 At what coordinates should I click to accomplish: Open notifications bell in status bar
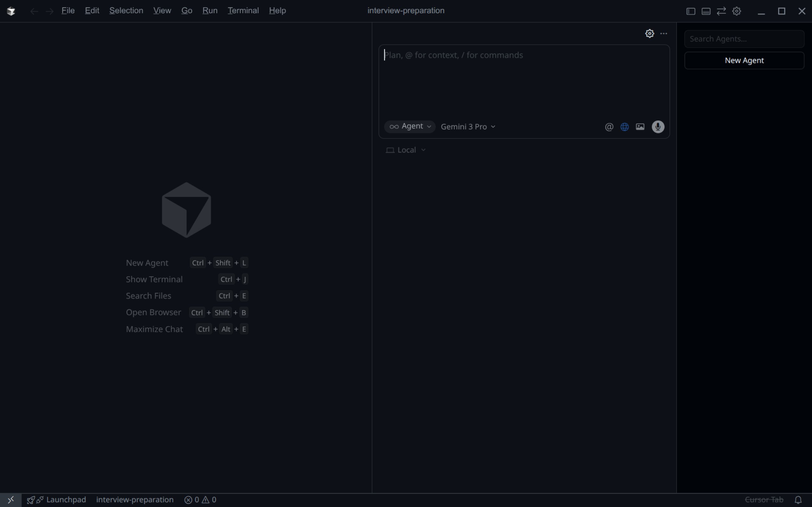tap(798, 499)
